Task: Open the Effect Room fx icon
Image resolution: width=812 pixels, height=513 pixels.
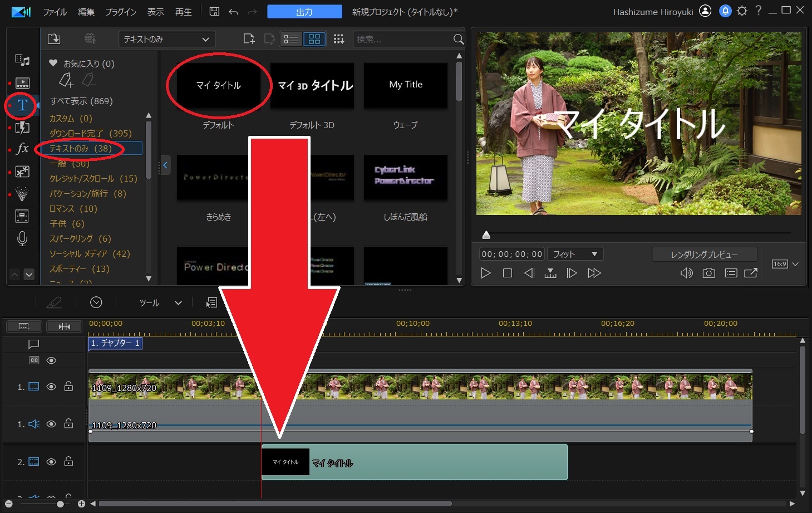Action: pyautogui.click(x=22, y=149)
